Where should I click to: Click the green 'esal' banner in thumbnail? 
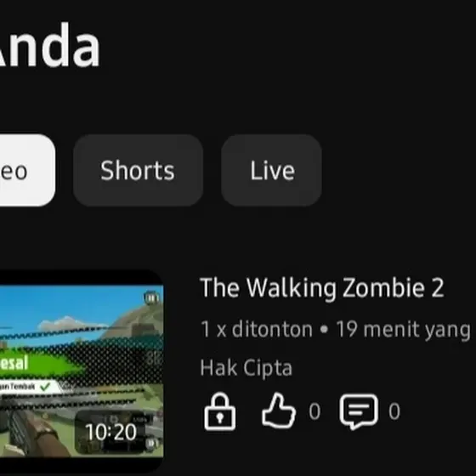pos(38,363)
